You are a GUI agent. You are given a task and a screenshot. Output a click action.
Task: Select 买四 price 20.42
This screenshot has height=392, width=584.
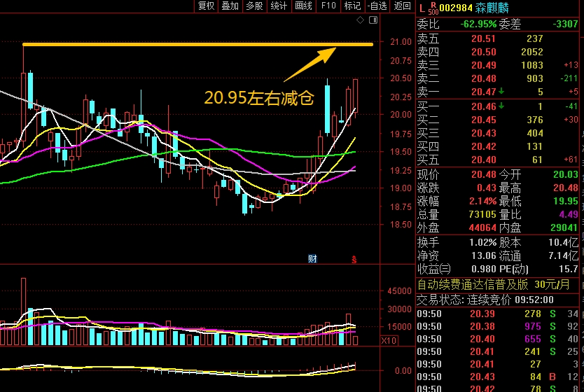click(483, 147)
